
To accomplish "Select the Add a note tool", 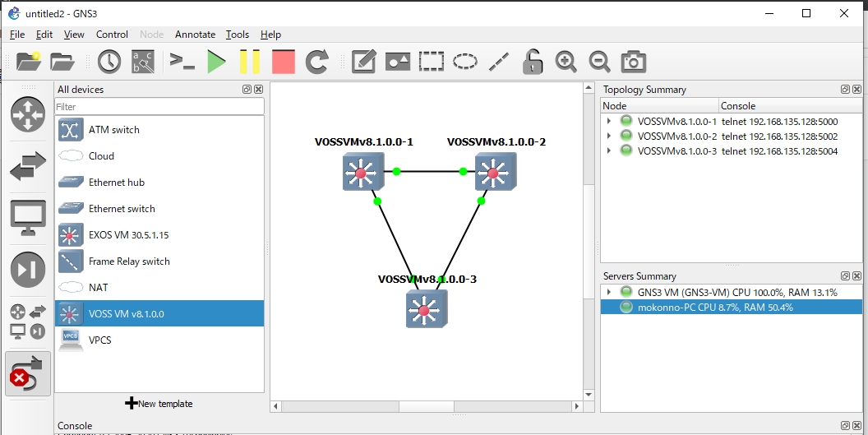I will pos(363,62).
